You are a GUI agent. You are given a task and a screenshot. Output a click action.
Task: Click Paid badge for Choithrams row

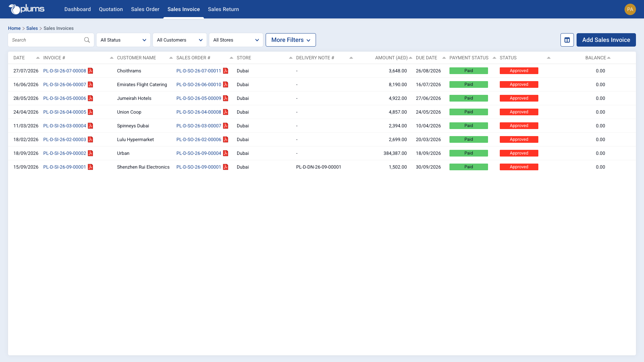pos(469,71)
